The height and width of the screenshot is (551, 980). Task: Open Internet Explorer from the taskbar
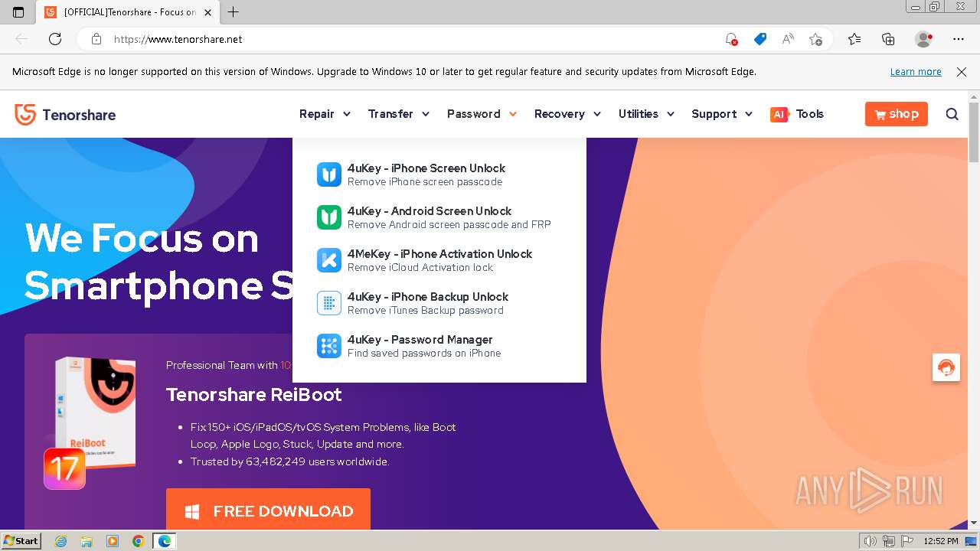click(61, 541)
